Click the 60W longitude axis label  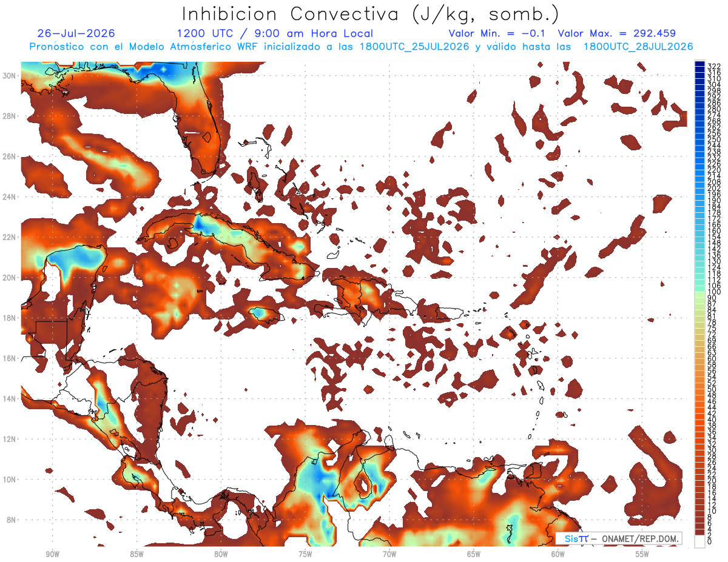tap(558, 554)
